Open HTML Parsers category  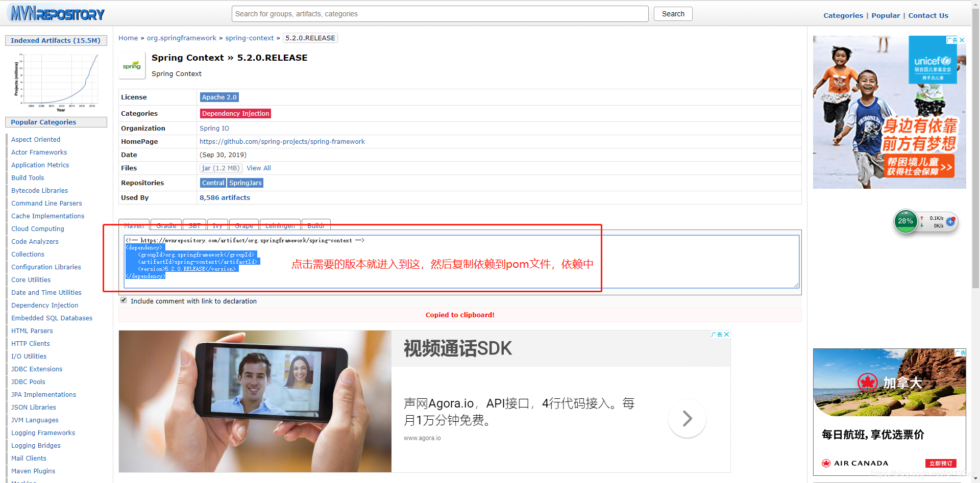(32, 331)
